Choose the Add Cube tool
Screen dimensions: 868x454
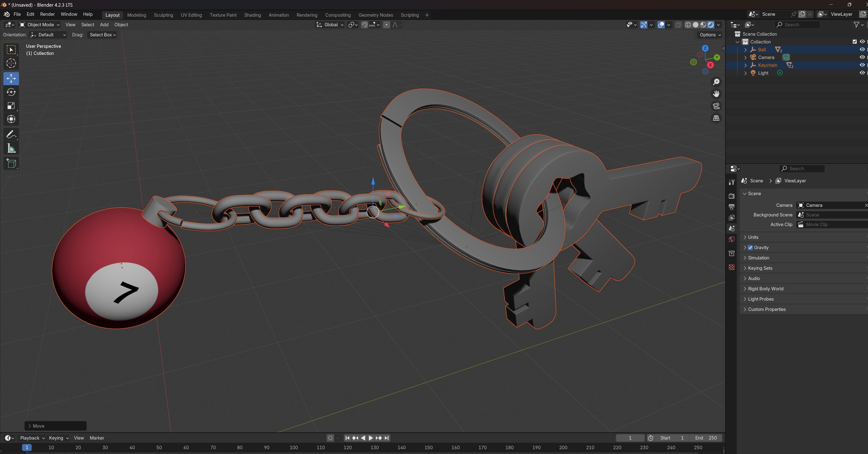click(x=11, y=164)
